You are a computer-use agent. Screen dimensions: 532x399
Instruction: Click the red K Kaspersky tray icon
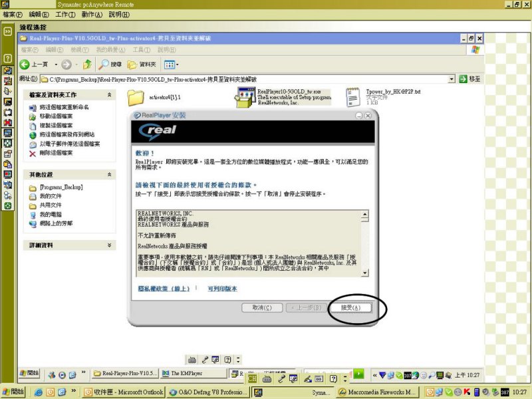pyautogui.click(x=467, y=392)
